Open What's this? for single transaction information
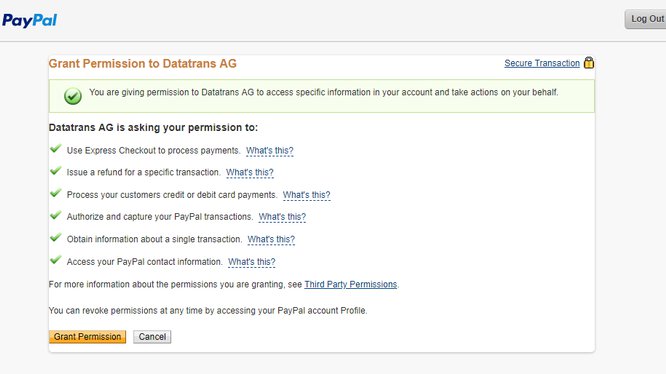 pos(271,239)
